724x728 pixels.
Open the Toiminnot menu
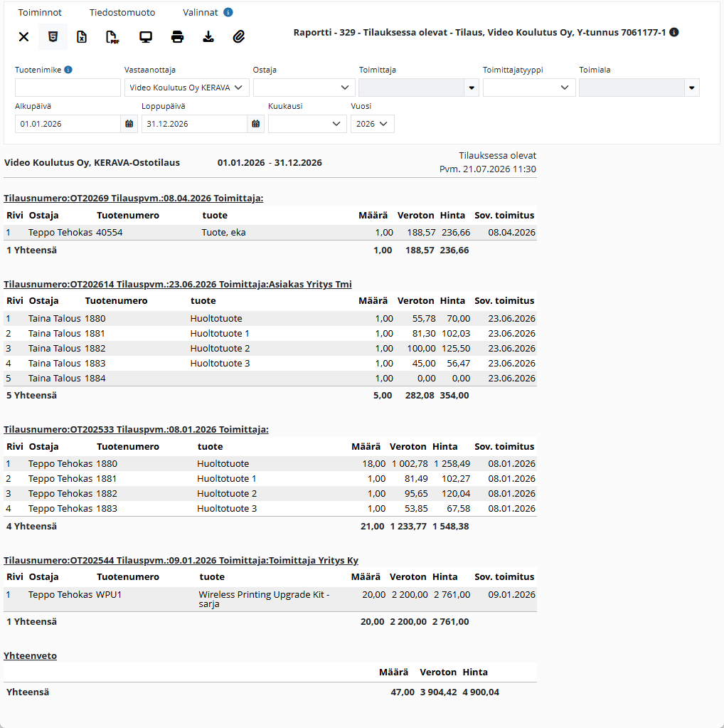(x=40, y=13)
